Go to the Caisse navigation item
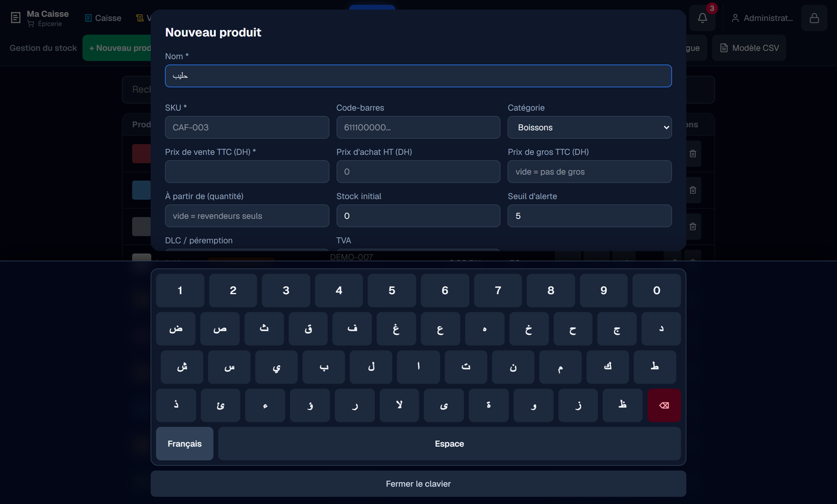Viewport: 837px width, 504px height. [103, 18]
